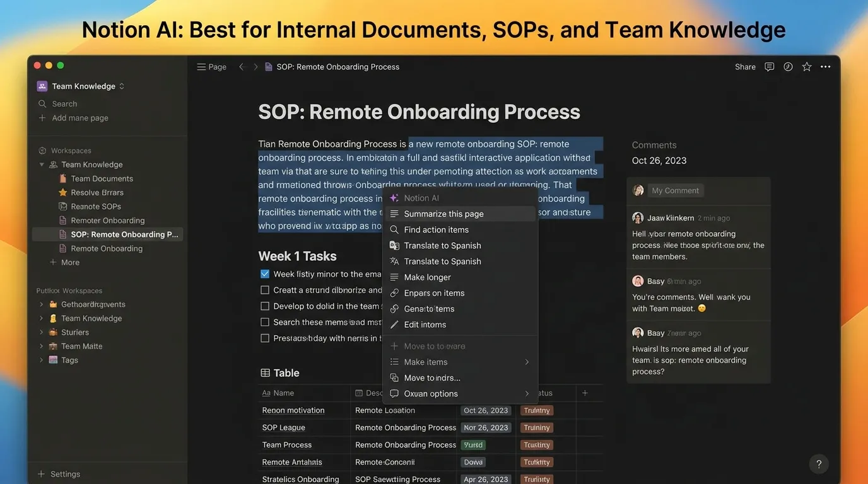Open the comments icon in top bar
Image resolution: width=868 pixels, height=484 pixels.
coord(769,67)
